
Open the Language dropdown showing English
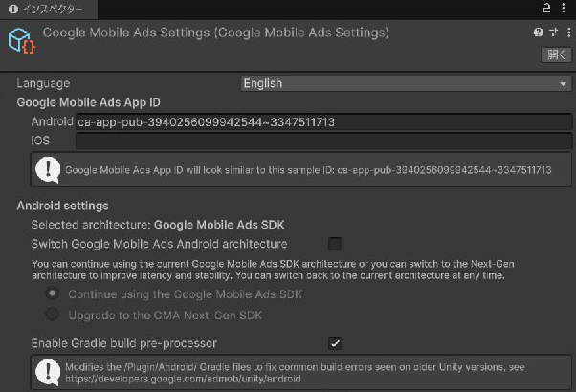[x=406, y=84]
